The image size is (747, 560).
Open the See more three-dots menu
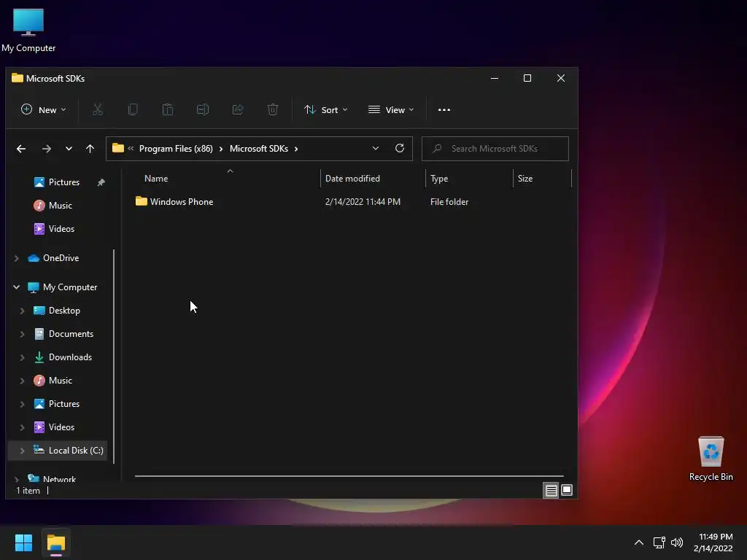pyautogui.click(x=444, y=110)
